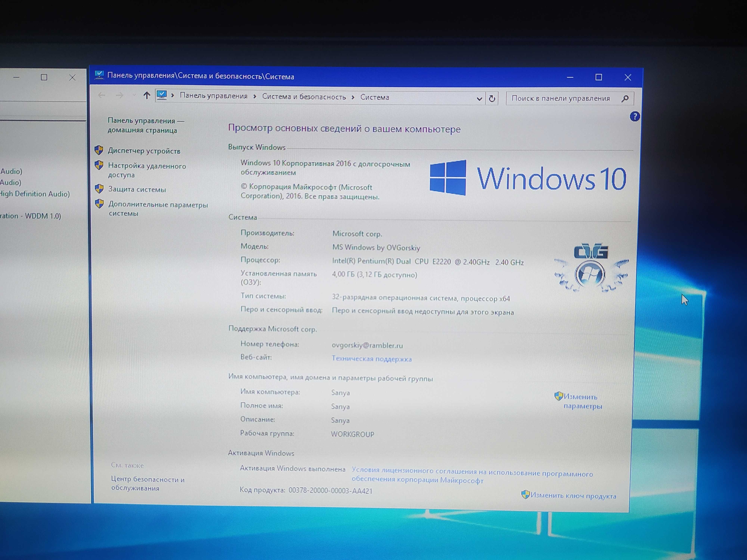The image size is (747, 560).
Task: Click the Windows 10 logo
Action: [x=528, y=178]
